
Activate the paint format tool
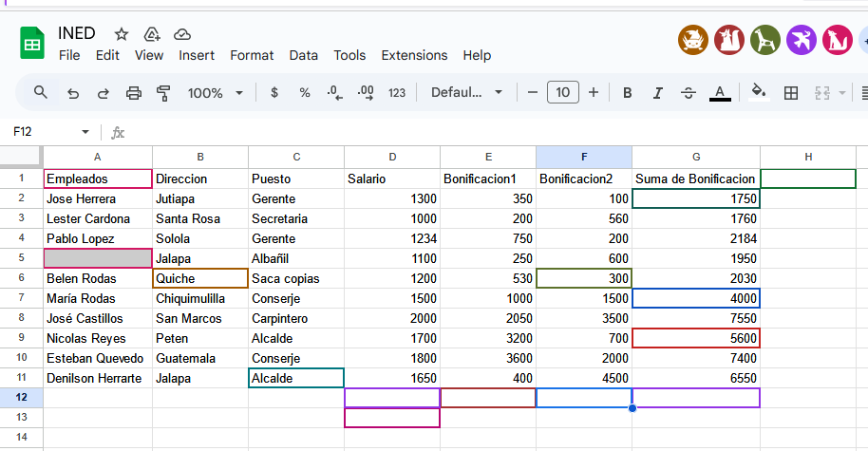pyautogui.click(x=163, y=93)
